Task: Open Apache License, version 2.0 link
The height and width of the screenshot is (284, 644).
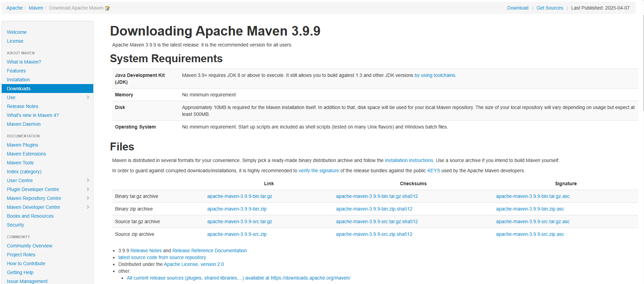Action: tap(194, 264)
